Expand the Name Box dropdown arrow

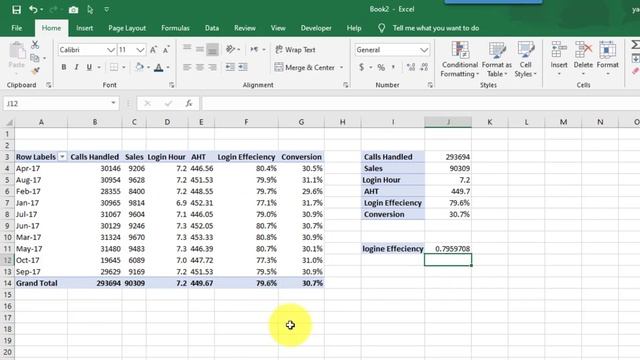tap(113, 103)
